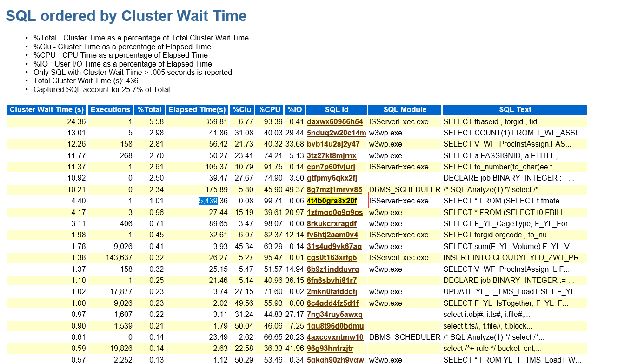Click the INSERT INTO CLOUDYL SQL text cell
The width and height of the screenshot is (644, 363).
(514, 258)
